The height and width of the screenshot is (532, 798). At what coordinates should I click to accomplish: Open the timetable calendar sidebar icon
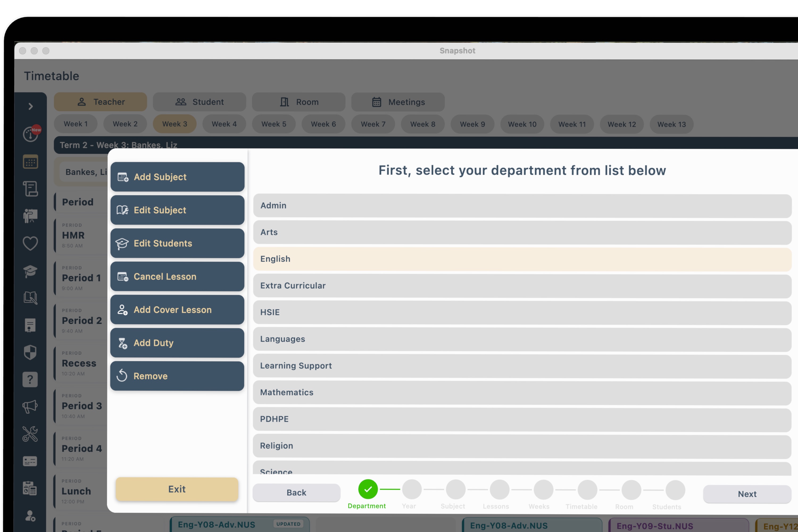point(31,162)
